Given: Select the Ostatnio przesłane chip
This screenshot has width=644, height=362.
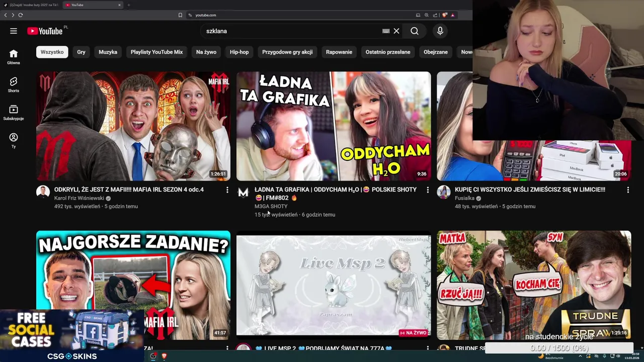Looking at the screenshot, I should tap(388, 52).
